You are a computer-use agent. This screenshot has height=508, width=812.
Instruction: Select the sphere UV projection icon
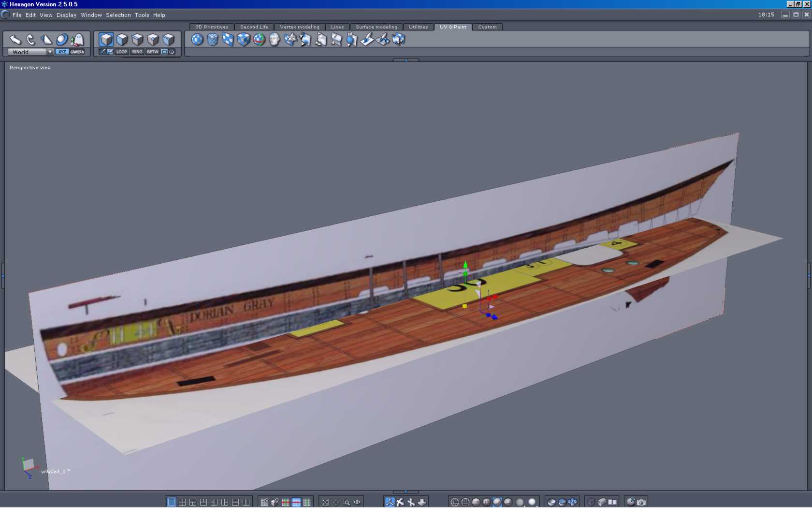pyautogui.click(x=197, y=39)
